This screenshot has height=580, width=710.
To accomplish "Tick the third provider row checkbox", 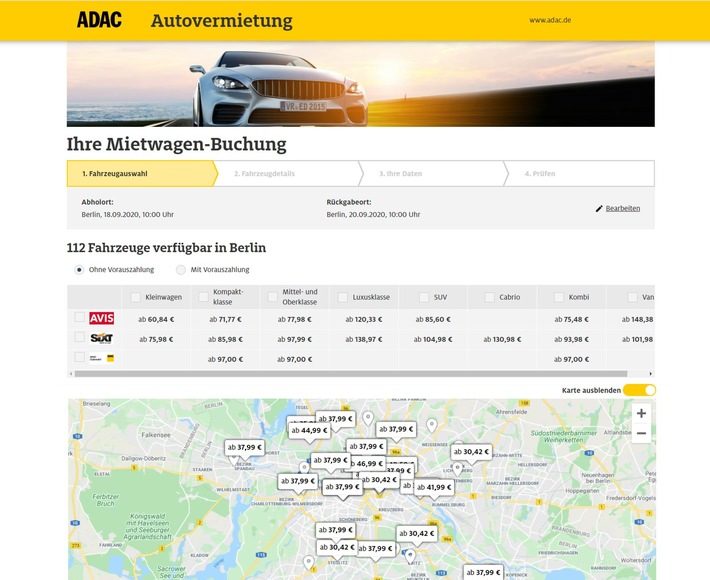I will [x=79, y=357].
